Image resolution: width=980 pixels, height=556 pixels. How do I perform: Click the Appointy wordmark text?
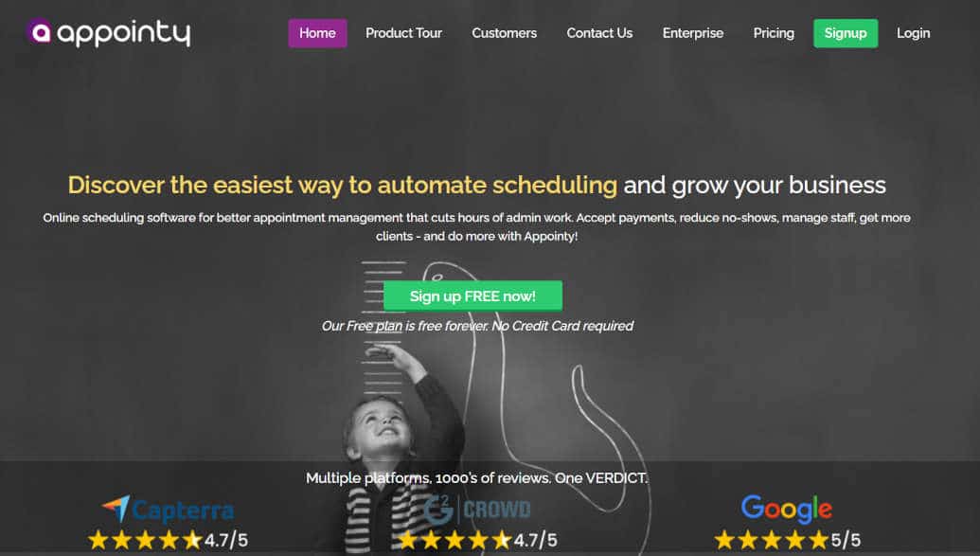(x=124, y=32)
